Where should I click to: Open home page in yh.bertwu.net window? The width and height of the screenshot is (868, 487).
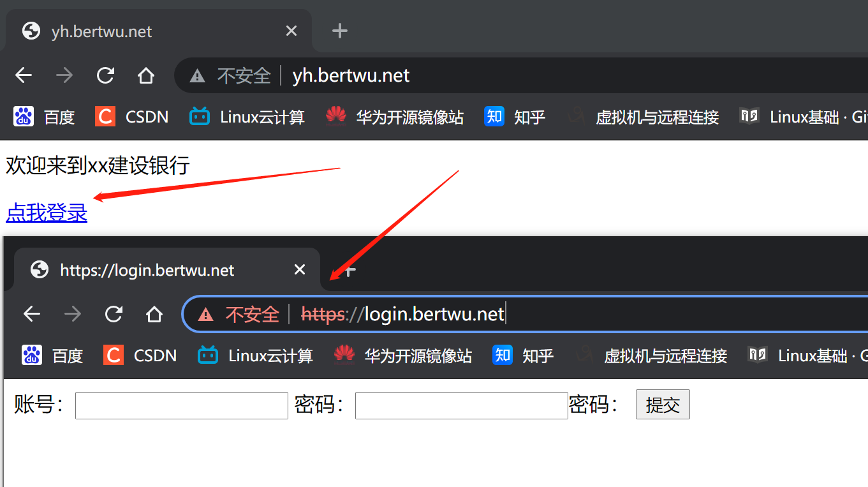point(146,76)
